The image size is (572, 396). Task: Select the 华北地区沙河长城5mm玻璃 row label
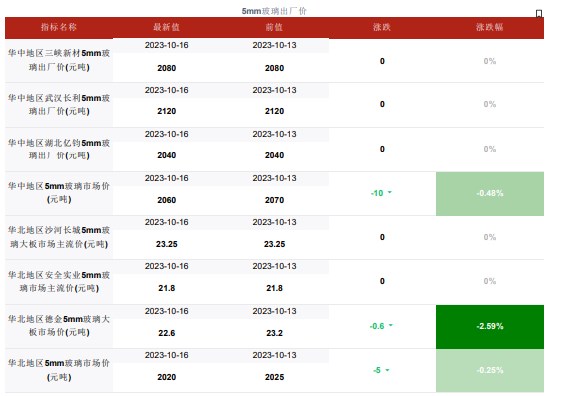(x=59, y=237)
